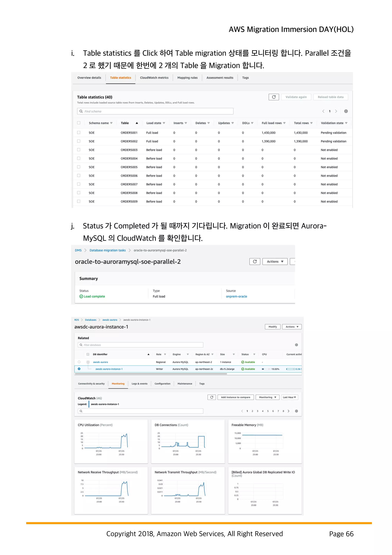Go to next page of table statistics
Screen dimensions: 392x555
336,111
